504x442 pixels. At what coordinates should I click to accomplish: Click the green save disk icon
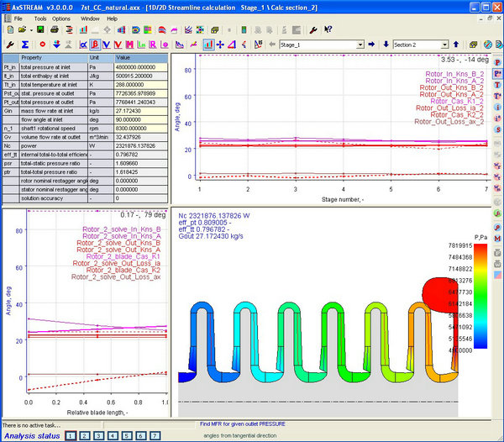pyautogui.click(x=39, y=30)
